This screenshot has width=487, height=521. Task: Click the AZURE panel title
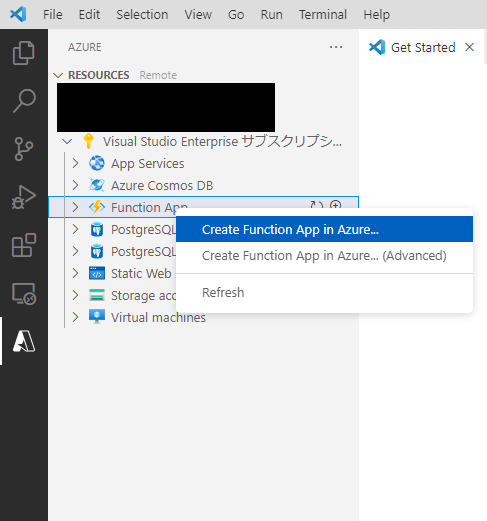coord(85,47)
